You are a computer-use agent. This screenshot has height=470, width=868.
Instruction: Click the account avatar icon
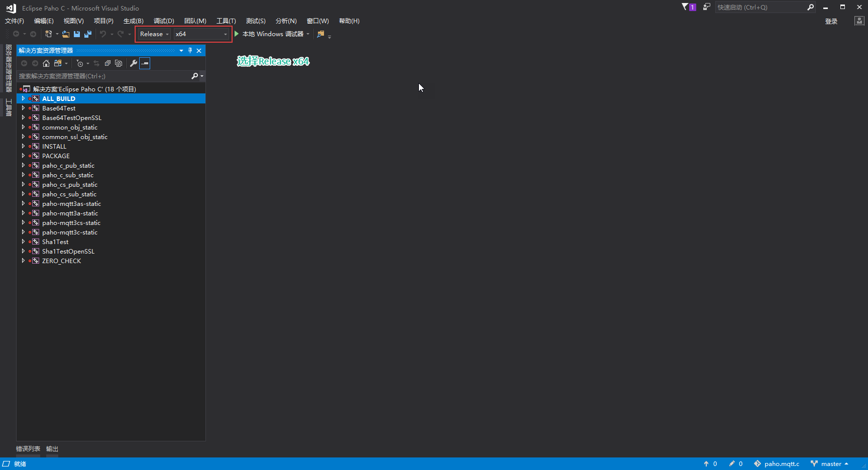859,21
